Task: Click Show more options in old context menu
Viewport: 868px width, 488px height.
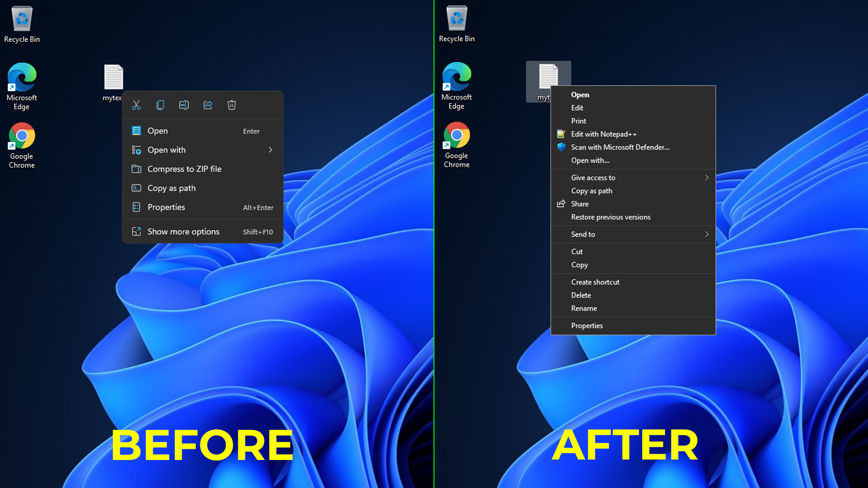Action: click(183, 231)
